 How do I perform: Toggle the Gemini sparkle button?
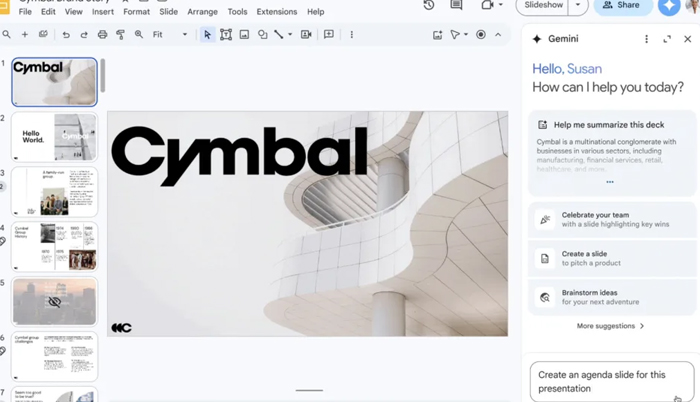coord(669,5)
